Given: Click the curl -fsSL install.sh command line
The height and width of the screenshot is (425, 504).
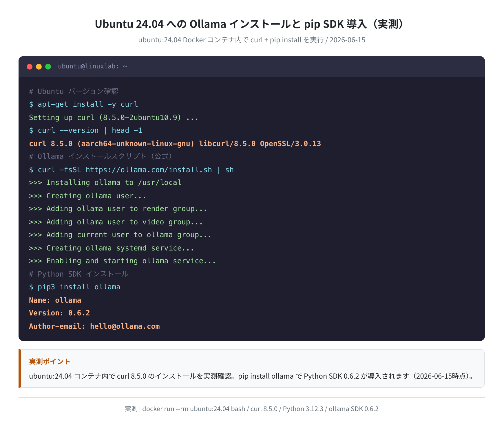Looking at the screenshot, I should [131, 170].
